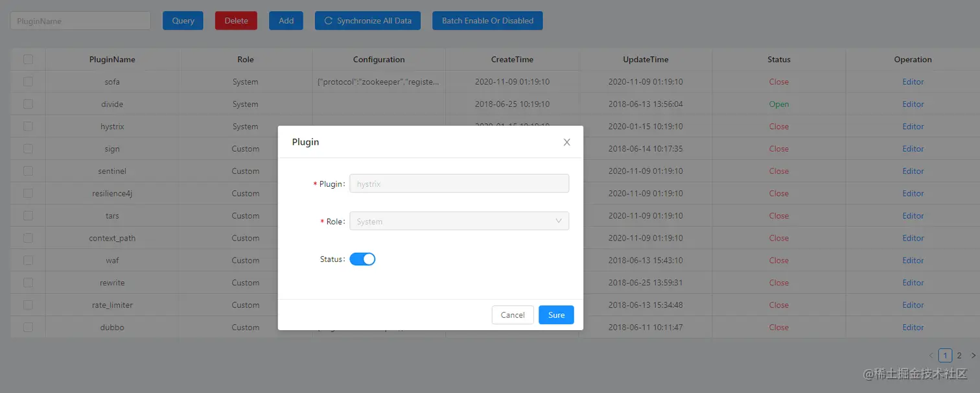Check the box for sofa row
Image resolution: width=980 pixels, height=393 pixels.
coord(28,82)
